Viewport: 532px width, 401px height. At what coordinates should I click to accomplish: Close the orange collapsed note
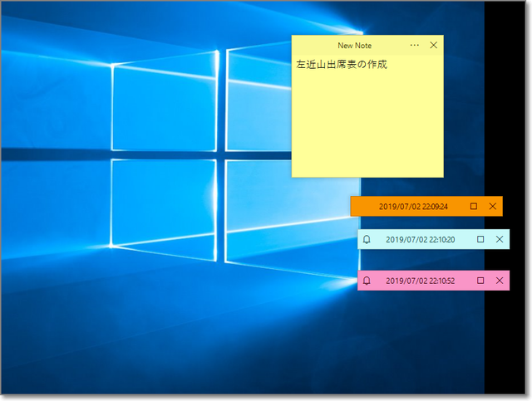tap(492, 206)
